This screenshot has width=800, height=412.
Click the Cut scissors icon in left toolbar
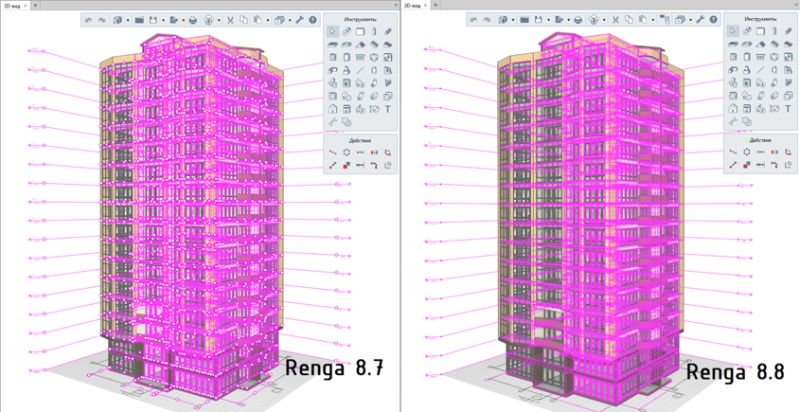click(229, 20)
